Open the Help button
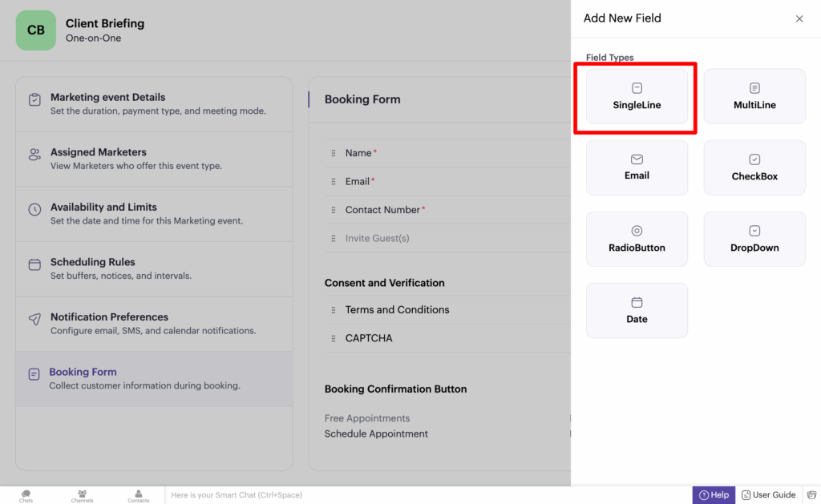Screen dimensions: 821x504 click(714, 495)
